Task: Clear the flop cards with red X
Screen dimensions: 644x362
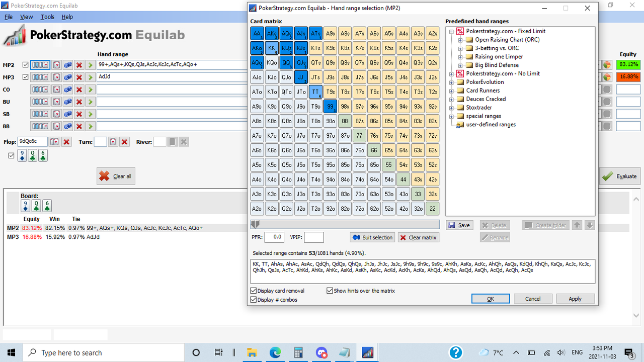Action: 66,142
